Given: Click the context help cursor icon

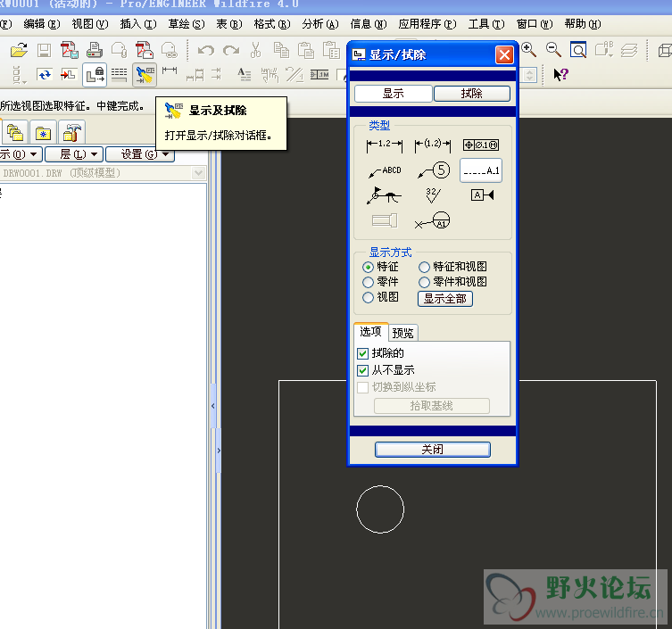Looking at the screenshot, I should 560,75.
